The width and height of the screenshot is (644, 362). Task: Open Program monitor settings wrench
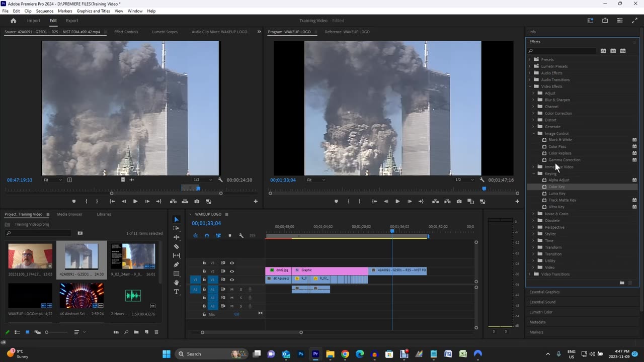[482, 180]
